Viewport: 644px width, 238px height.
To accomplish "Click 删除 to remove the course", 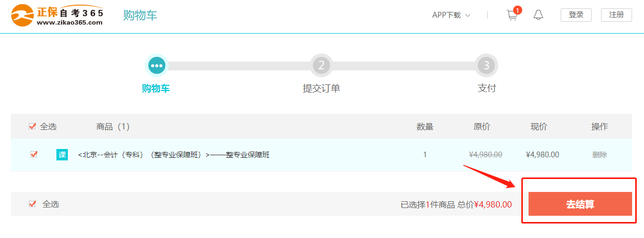I will [x=599, y=154].
